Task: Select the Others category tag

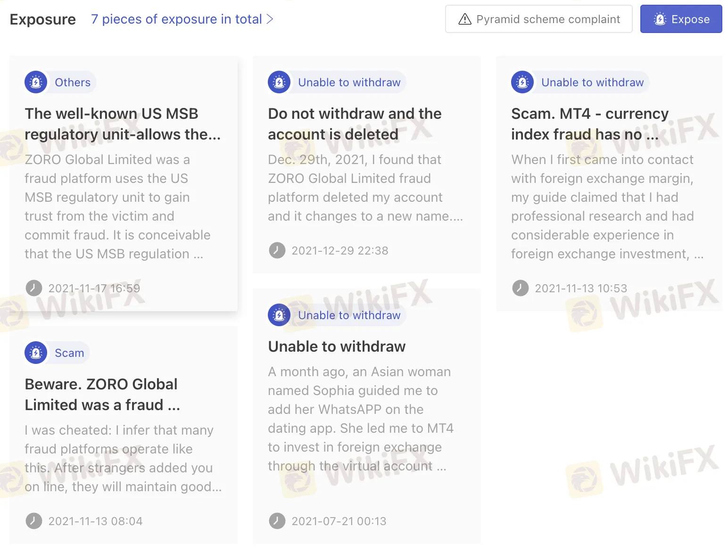Action: pos(73,82)
